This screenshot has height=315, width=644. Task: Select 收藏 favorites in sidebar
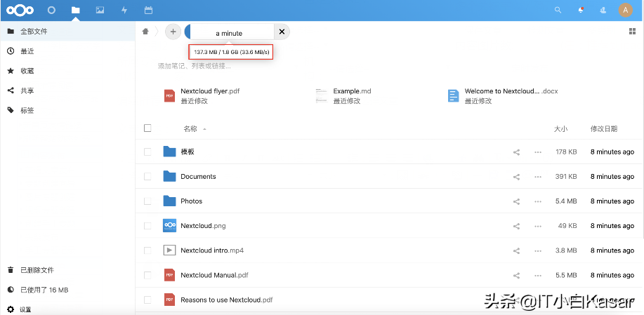(x=67, y=71)
